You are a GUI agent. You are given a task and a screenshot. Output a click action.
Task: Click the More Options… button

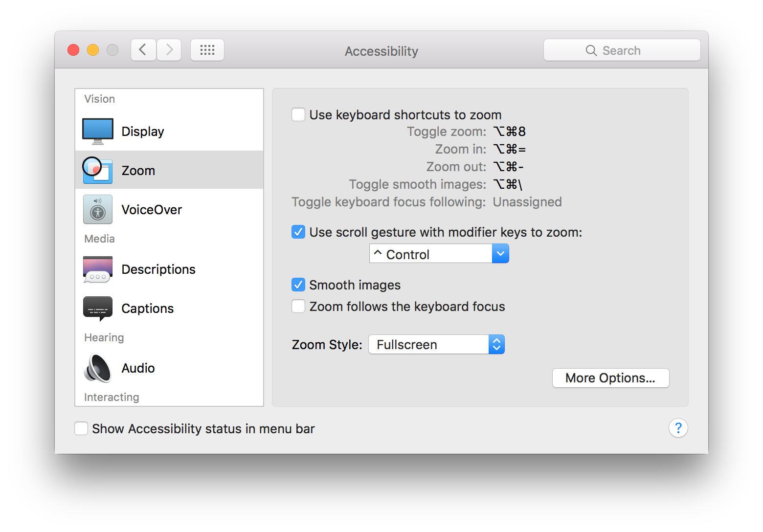611,378
